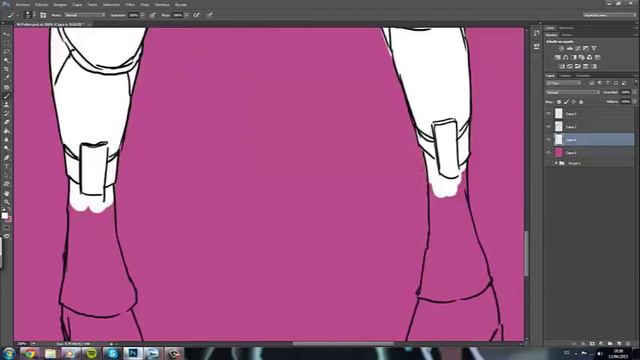Open the Archivo menu
This screenshot has width=640, height=360.
pos(22,4)
